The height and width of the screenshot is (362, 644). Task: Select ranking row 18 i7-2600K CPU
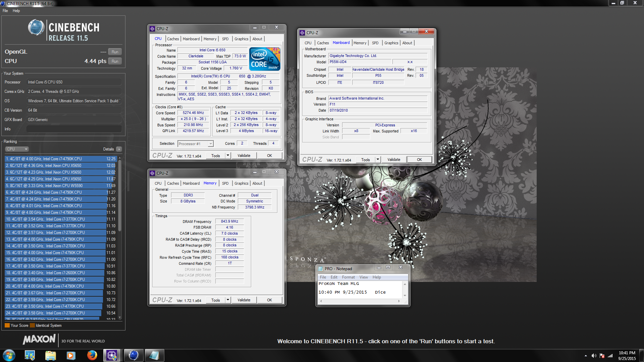click(61, 273)
